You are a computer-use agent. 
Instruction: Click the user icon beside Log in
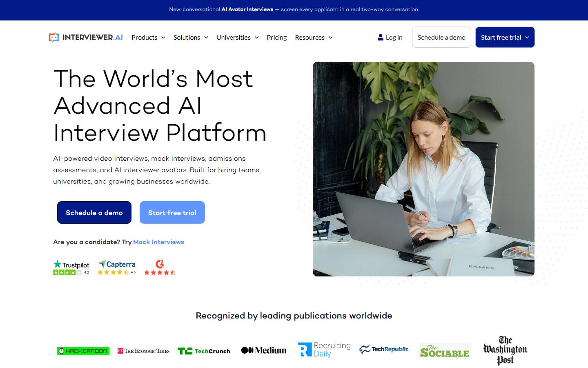pos(381,37)
